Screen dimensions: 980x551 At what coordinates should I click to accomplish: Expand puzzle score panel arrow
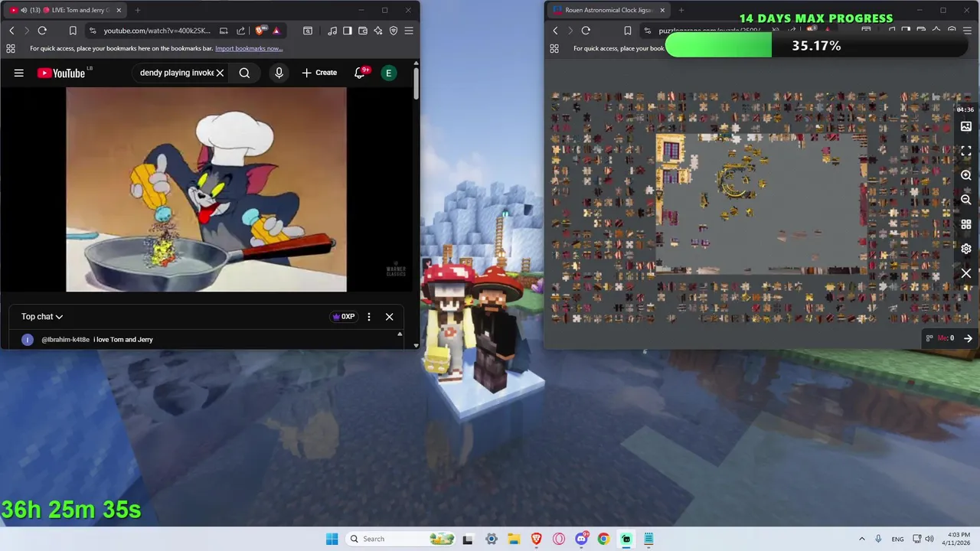coord(968,338)
